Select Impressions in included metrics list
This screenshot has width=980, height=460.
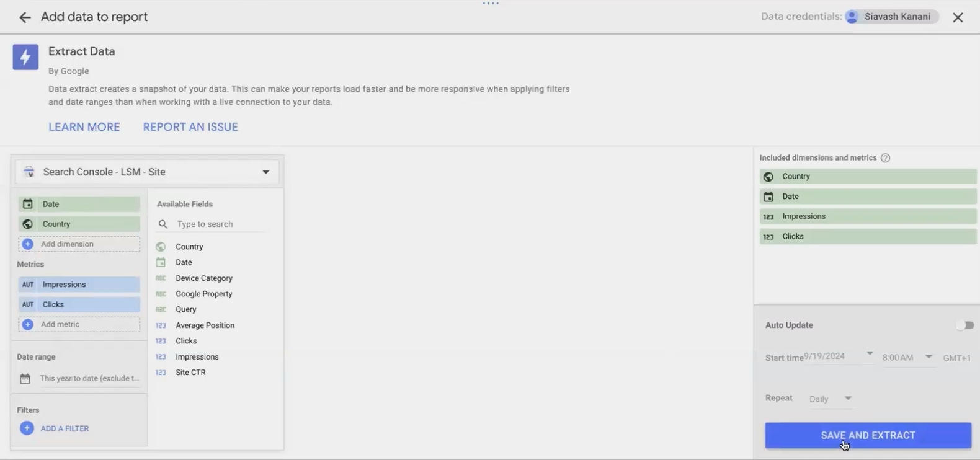pyautogui.click(x=868, y=216)
